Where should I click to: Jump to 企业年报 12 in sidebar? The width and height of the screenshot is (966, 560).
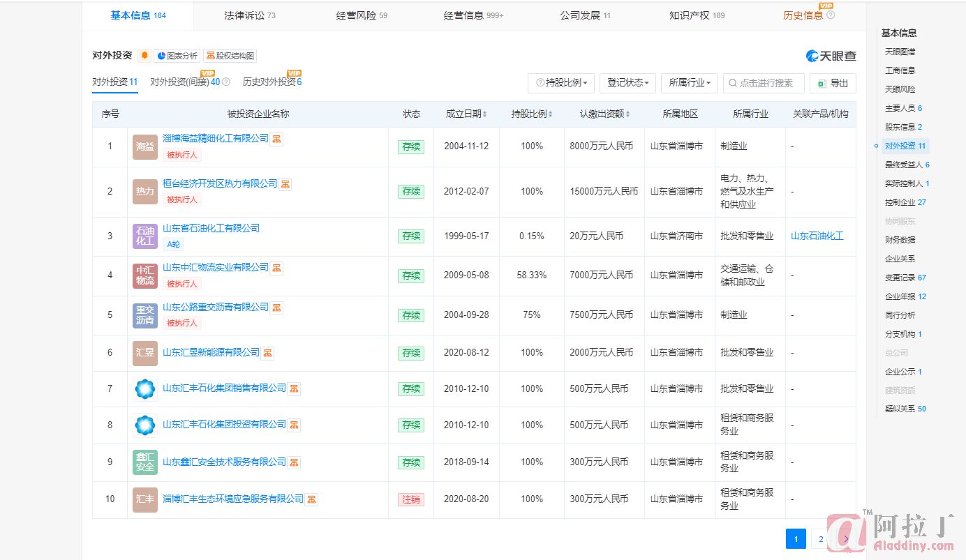click(x=906, y=296)
